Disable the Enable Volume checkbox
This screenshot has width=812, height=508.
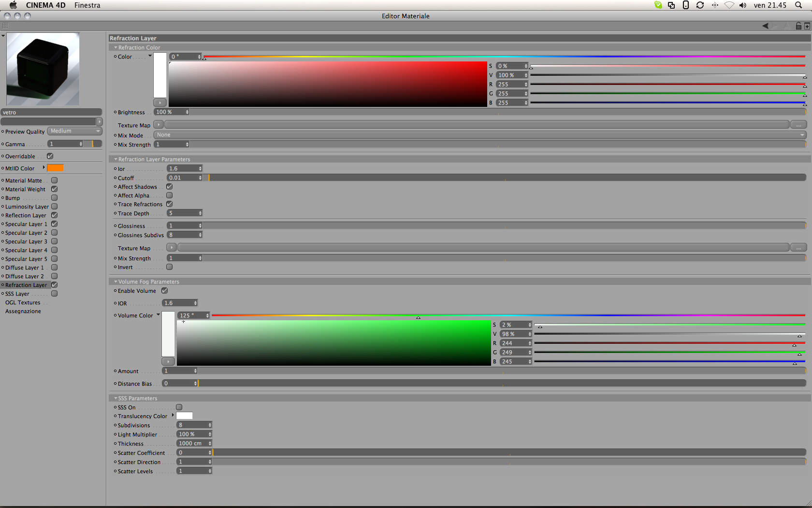165,291
